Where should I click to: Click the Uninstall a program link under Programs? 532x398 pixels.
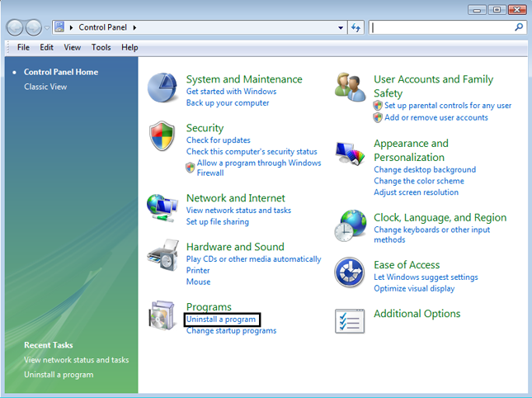click(221, 320)
